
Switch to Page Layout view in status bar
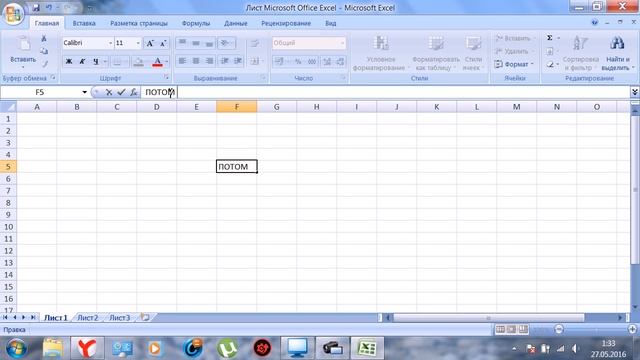coord(511,329)
